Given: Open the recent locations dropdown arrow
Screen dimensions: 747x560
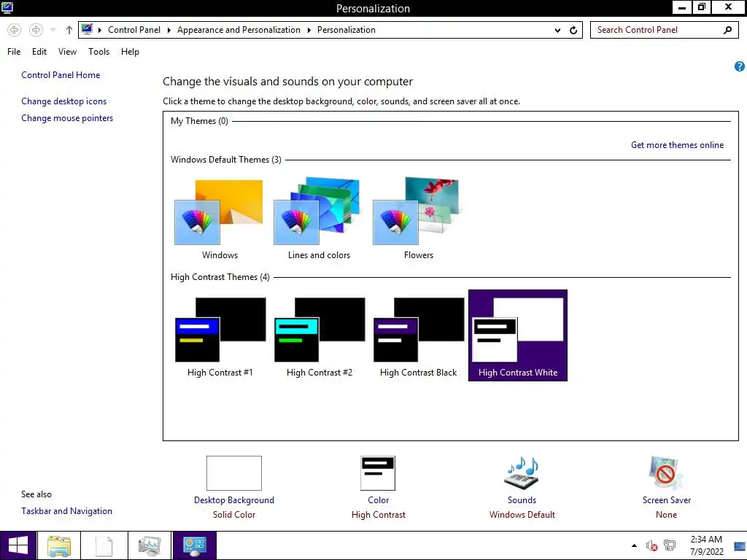Looking at the screenshot, I should (53, 30).
